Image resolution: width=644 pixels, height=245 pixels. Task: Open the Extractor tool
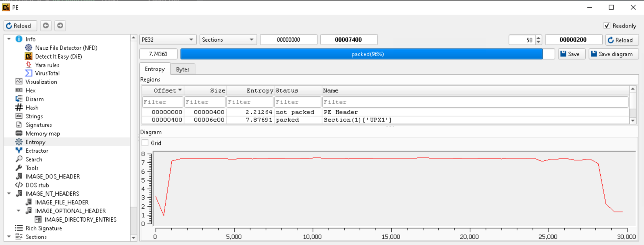[x=37, y=151]
